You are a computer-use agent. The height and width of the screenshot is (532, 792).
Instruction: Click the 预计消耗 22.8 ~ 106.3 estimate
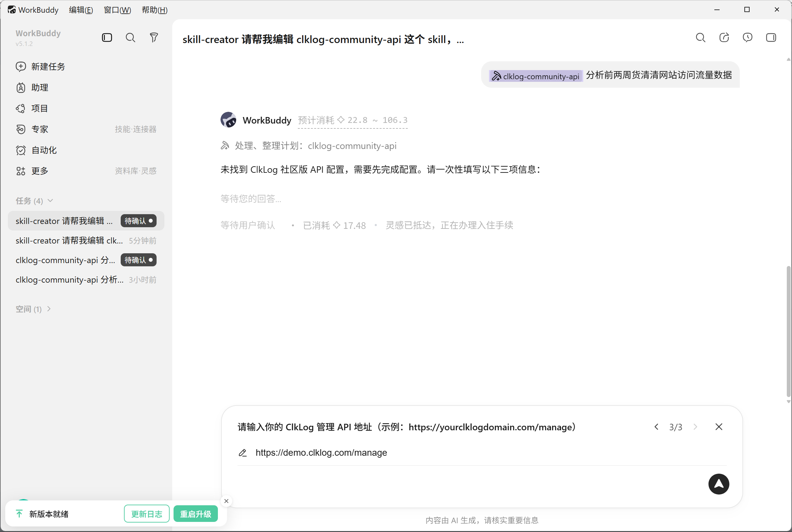coord(352,120)
